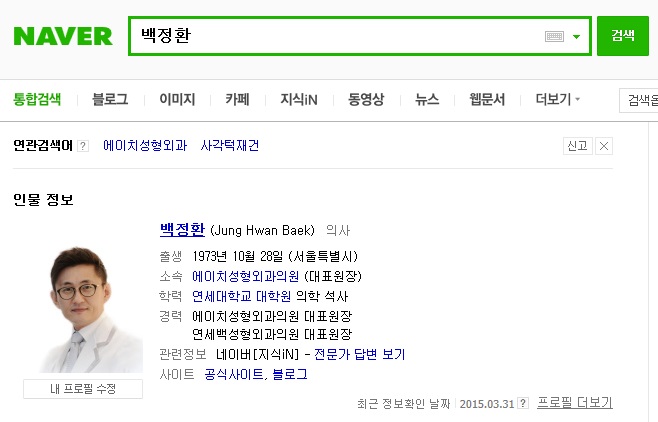Open the 검색옵션 panel button
This screenshot has width=658, height=422.
coord(640,99)
